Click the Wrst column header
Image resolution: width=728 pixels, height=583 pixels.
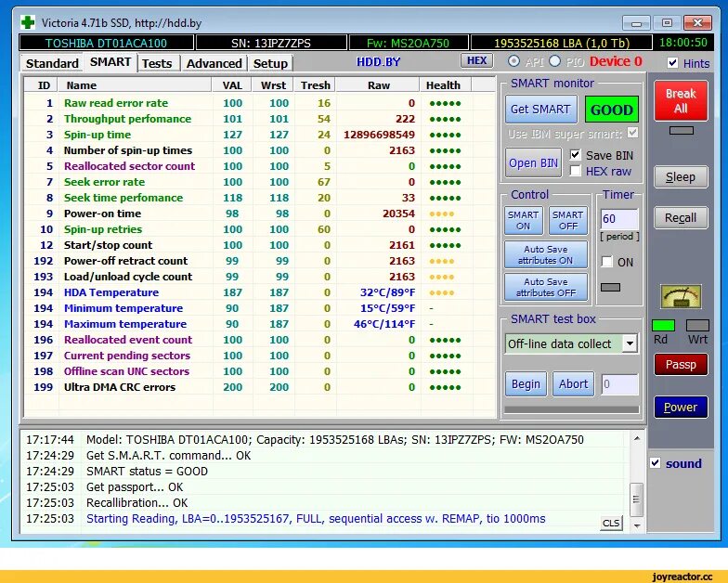[273, 85]
